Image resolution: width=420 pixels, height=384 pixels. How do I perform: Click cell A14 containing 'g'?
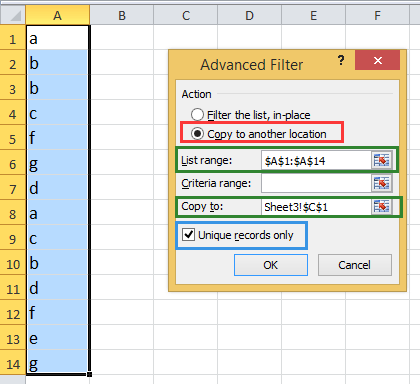(x=58, y=362)
